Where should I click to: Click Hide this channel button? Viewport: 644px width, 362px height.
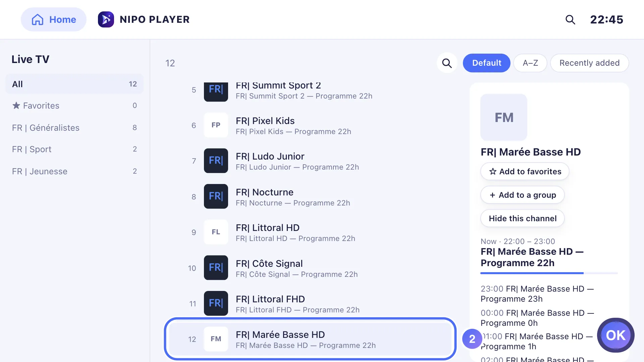click(x=522, y=218)
